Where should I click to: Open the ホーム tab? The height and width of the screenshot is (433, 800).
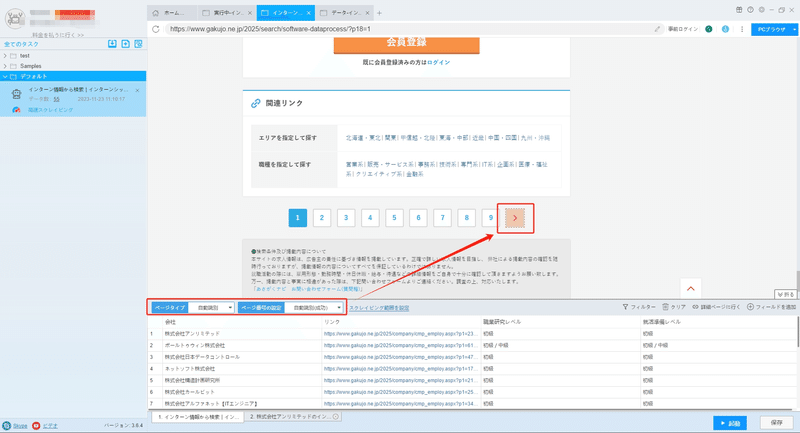click(172, 13)
